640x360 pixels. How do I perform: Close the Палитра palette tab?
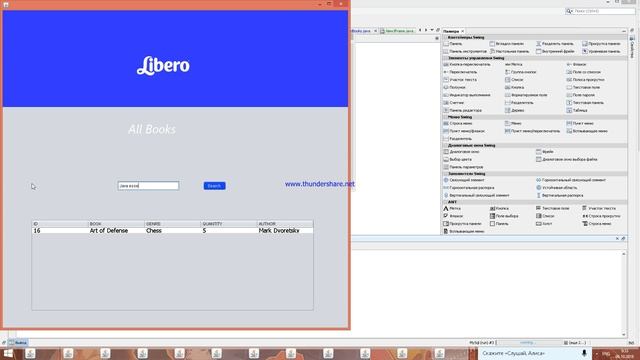pyautogui.click(x=462, y=31)
